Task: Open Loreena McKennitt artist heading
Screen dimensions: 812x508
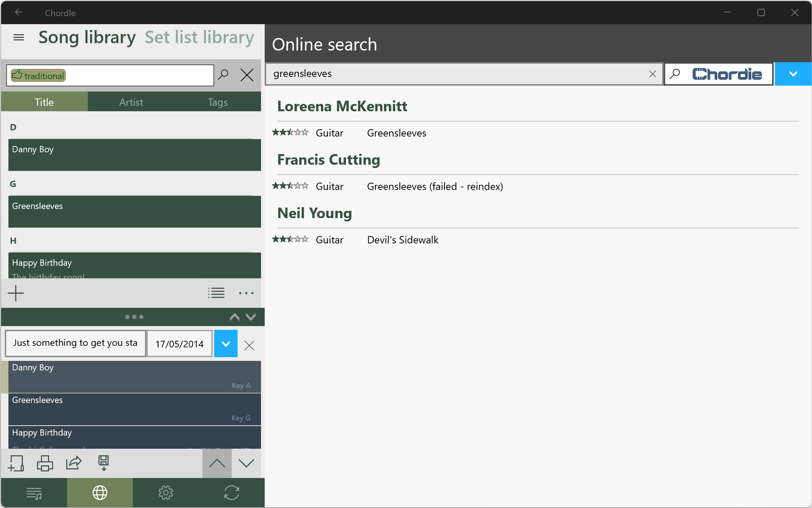Action: tap(342, 106)
